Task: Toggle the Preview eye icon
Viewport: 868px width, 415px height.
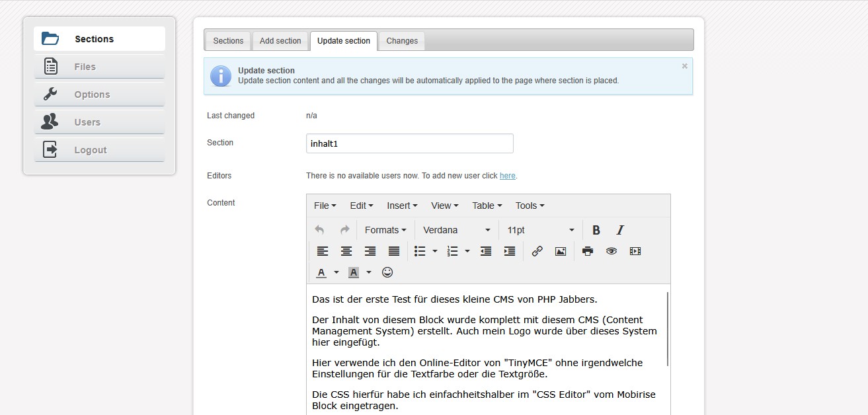Action: coord(612,251)
